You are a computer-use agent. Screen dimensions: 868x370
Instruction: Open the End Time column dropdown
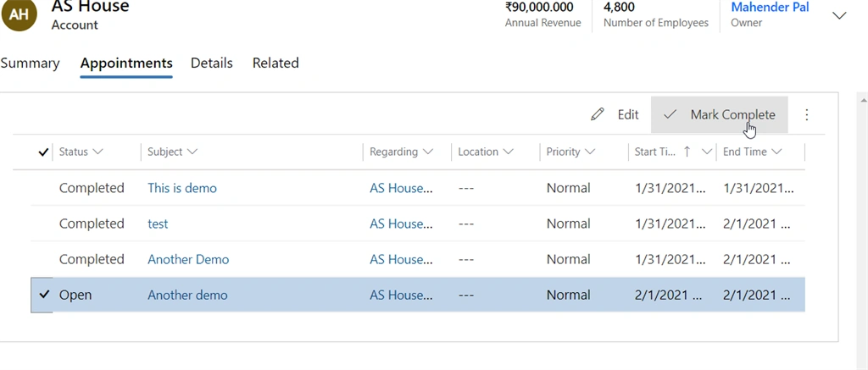[776, 152]
